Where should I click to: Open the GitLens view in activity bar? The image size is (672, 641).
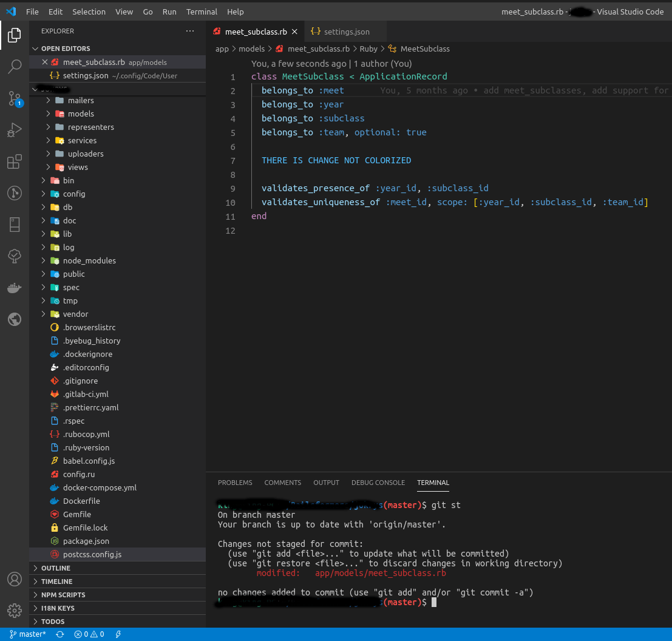(x=14, y=193)
